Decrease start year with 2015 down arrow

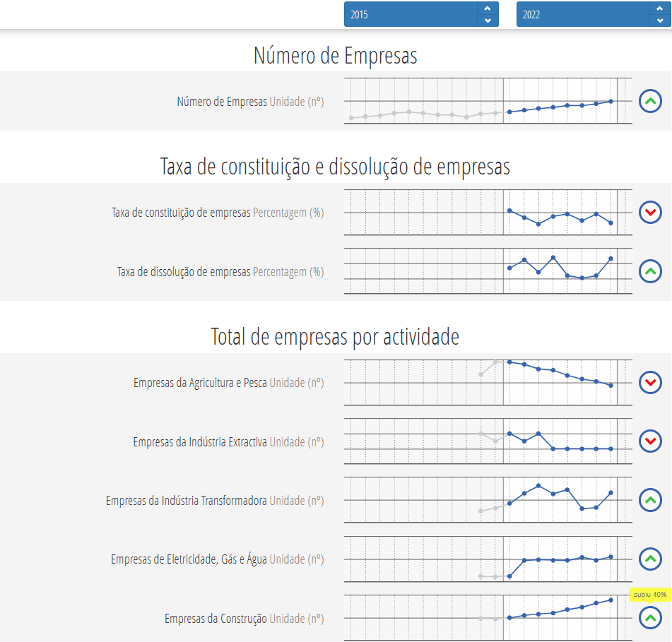(488, 20)
